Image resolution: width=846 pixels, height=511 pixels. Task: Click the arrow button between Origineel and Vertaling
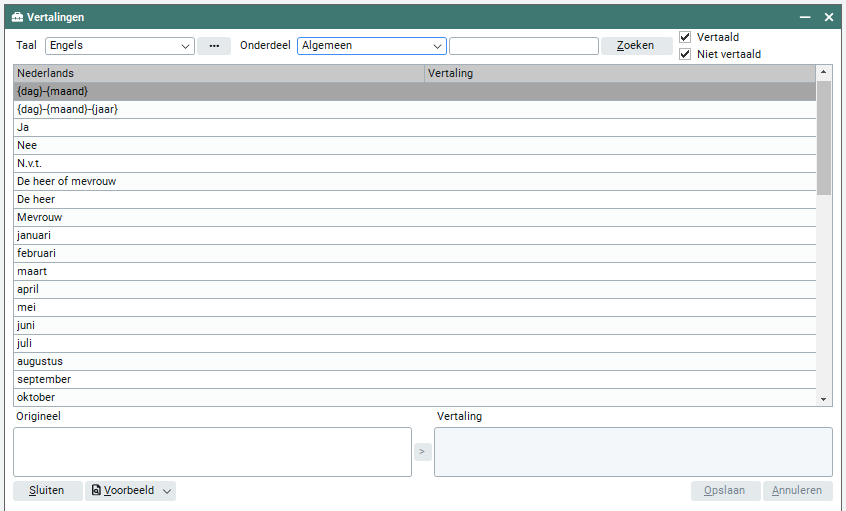click(x=422, y=452)
